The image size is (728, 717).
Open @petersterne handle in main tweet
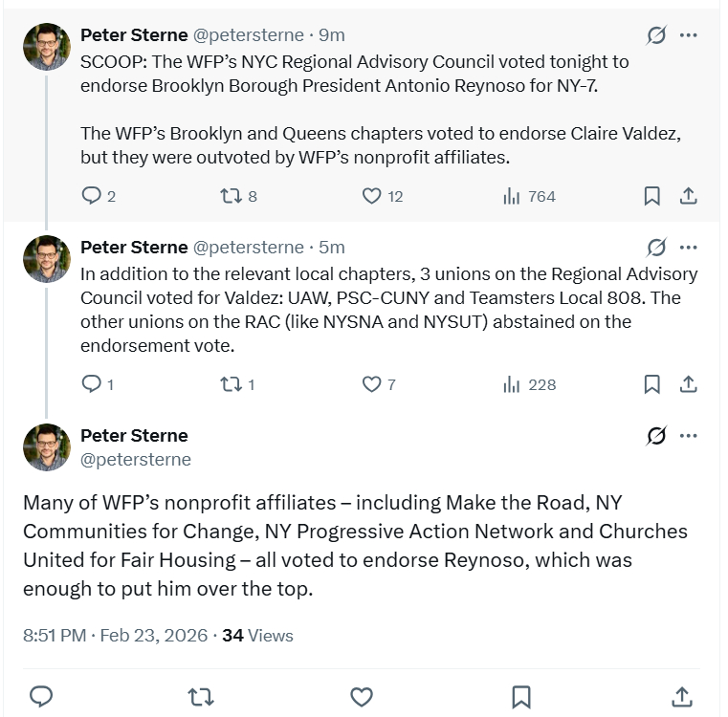coord(136,460)
